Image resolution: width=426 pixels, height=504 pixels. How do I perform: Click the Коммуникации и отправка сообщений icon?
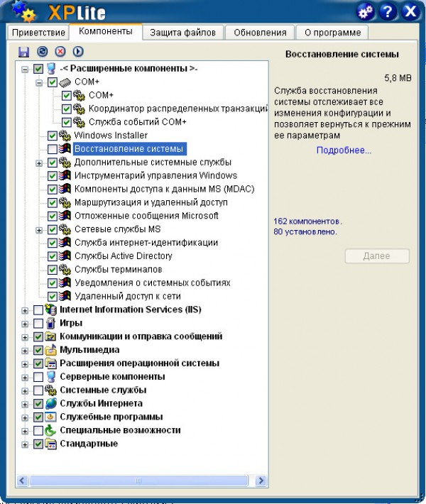click(51, 336)
